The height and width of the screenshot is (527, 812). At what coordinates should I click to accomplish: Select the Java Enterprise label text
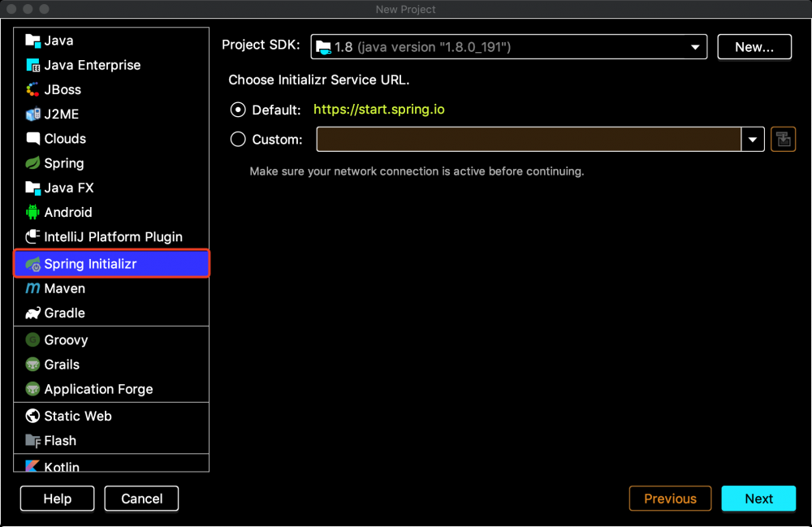click(x=93, y=65)
